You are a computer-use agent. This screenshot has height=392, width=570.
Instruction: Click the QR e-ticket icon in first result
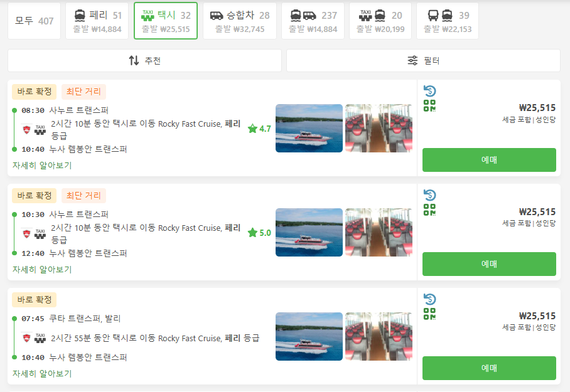(429, 106)
